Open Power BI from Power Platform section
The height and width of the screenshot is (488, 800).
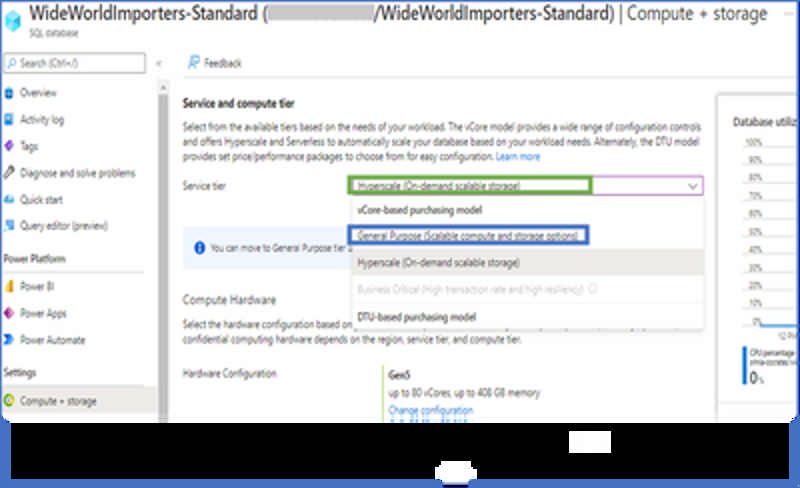tap(37, 286)
